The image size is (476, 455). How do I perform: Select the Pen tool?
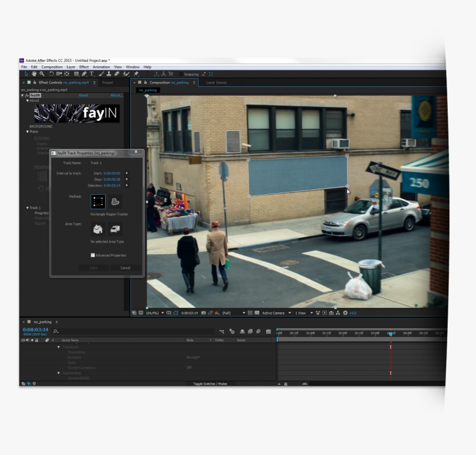pos(84,74)
